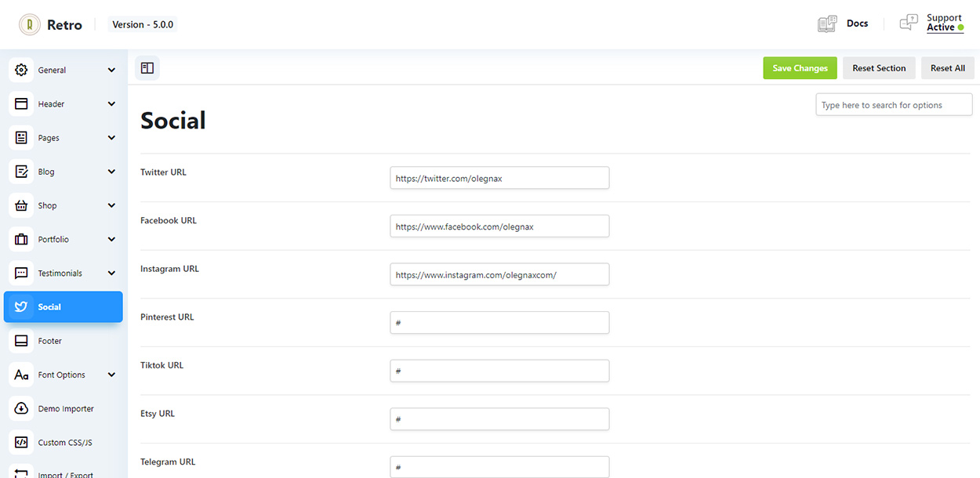Open the Custom CSS/JS menu item
This screenshot has height=478, width=980.
64,442
